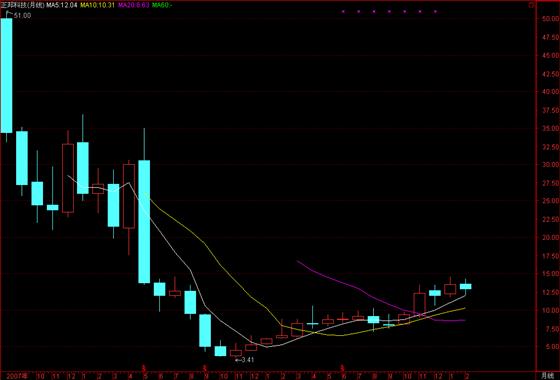560x380 pixels.
Task: Click the first purple dot at the top of the chart
Action: click(x=343, y=11)
